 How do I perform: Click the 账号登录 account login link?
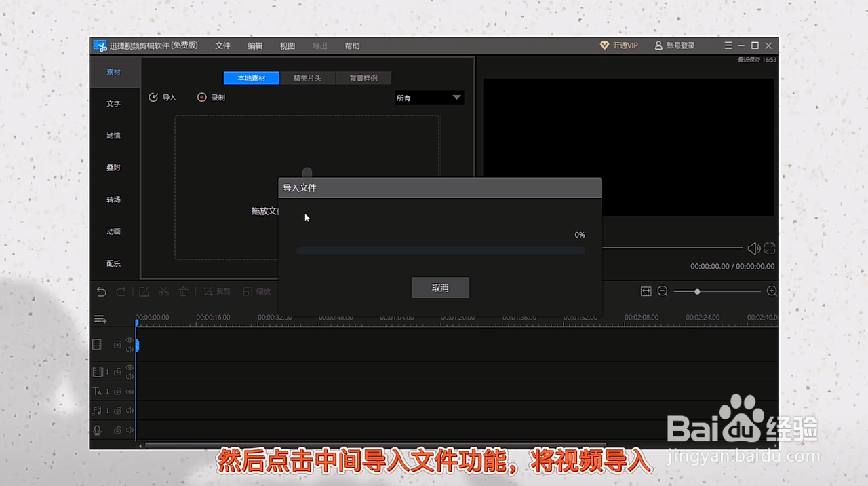coord(675,45)
